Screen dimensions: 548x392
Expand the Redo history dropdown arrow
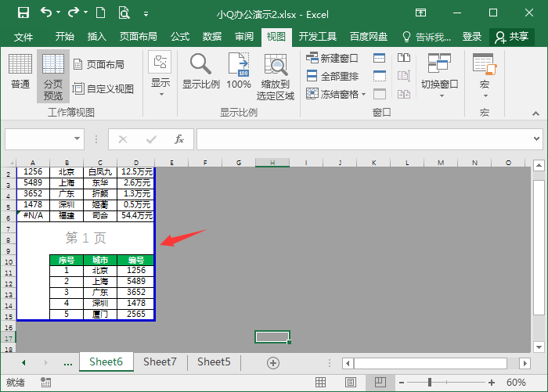[x=85, y=13]
